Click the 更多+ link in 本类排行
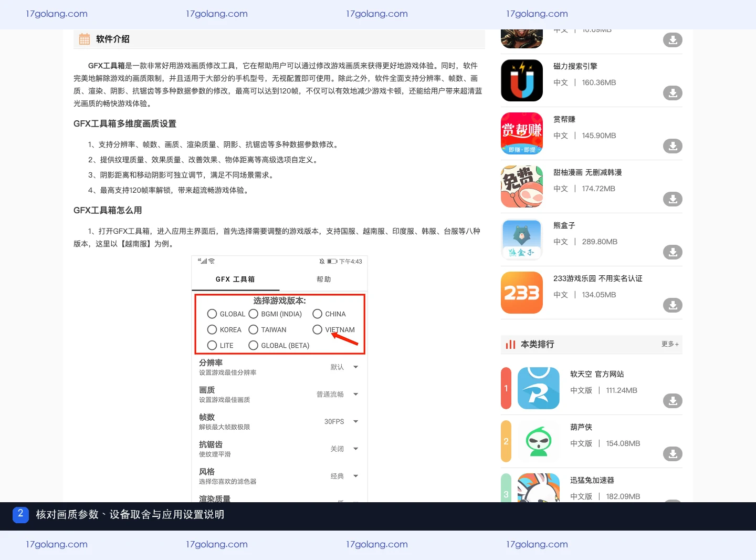 point(670,344)
